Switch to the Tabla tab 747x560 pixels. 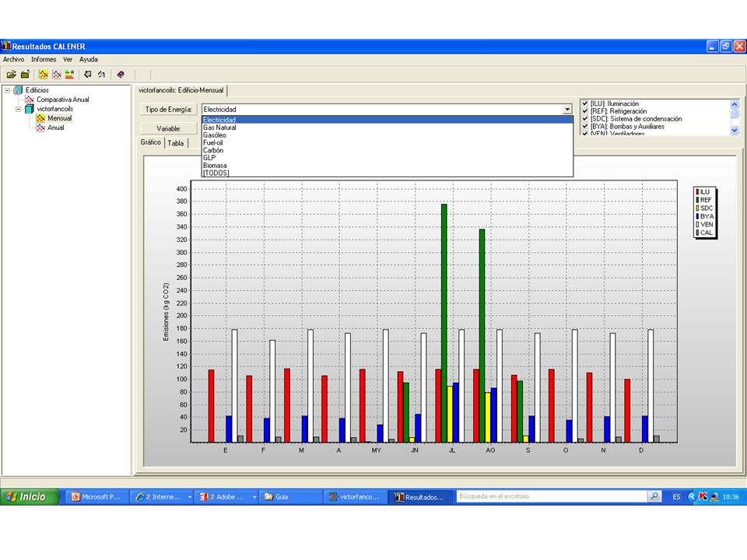pyautogui.click(x=176, y=143)
